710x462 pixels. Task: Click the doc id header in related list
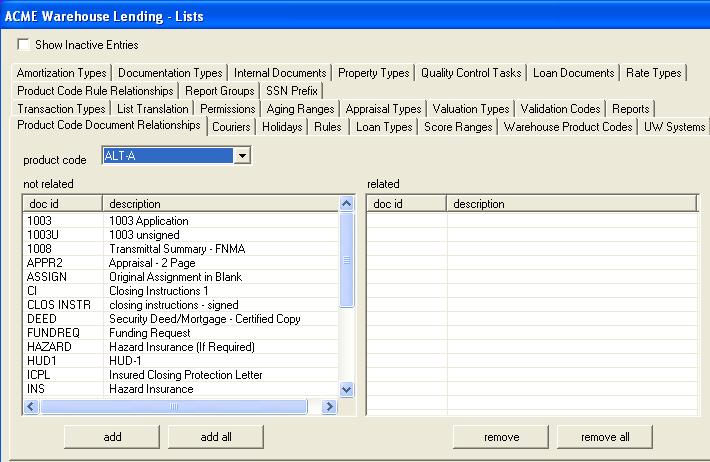click(x=407, y=204)
